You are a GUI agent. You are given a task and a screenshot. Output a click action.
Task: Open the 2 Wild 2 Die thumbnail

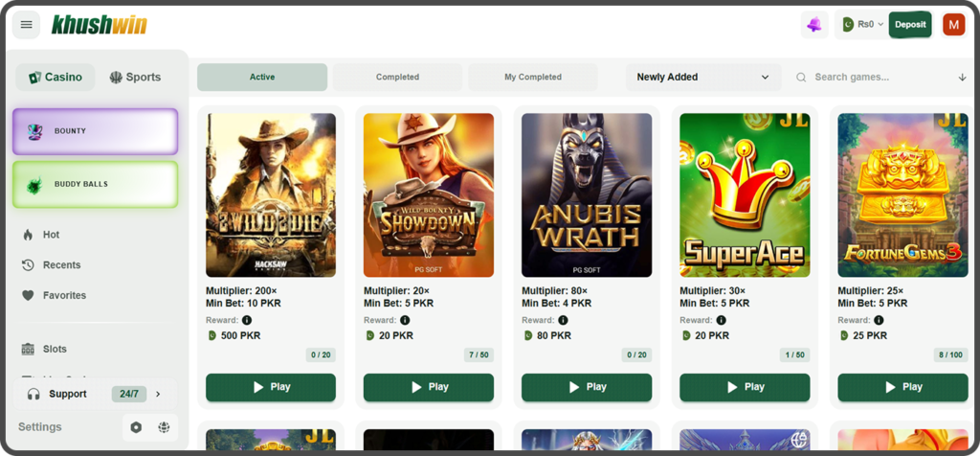pyautogui.click(x=271, y=195)
